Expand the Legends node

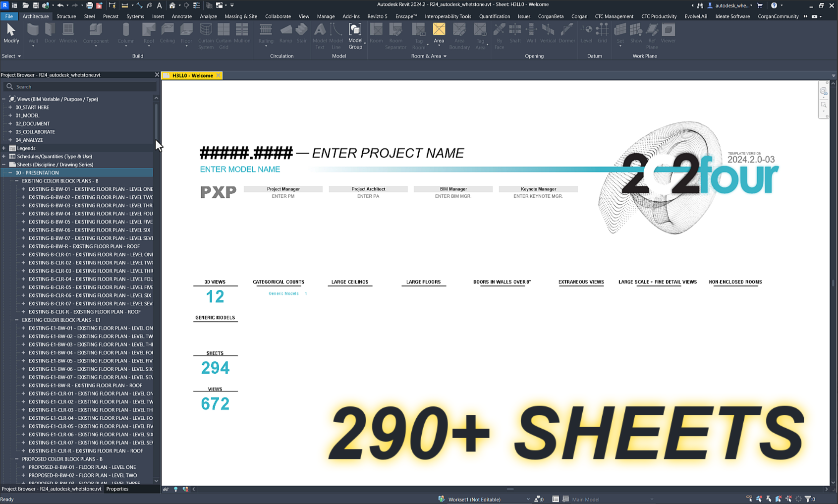(4, 148)
